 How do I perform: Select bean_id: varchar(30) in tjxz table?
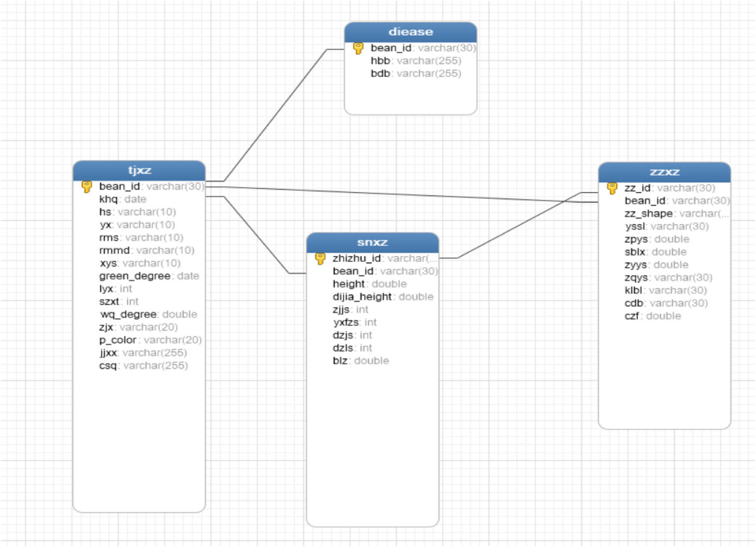coord(152,186)
